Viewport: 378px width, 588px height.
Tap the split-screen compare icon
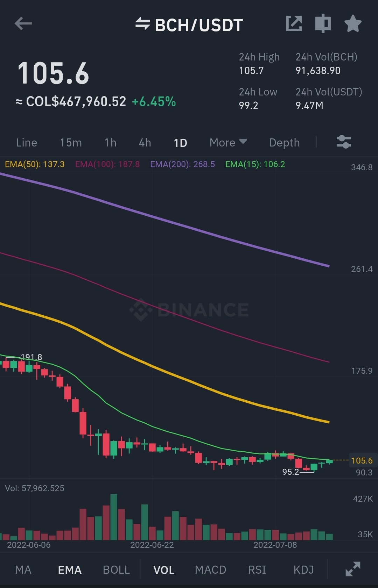click(323, 23)
